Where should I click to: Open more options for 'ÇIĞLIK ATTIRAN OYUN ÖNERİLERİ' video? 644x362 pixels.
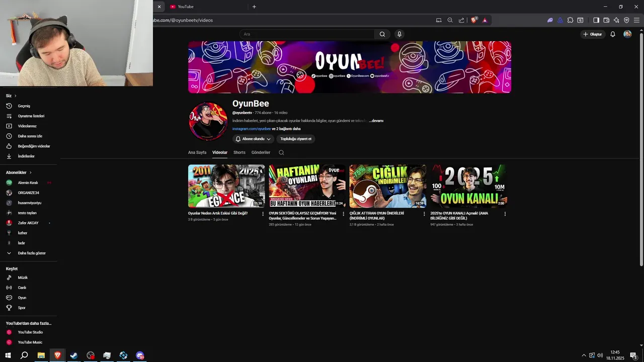(424, 214)
